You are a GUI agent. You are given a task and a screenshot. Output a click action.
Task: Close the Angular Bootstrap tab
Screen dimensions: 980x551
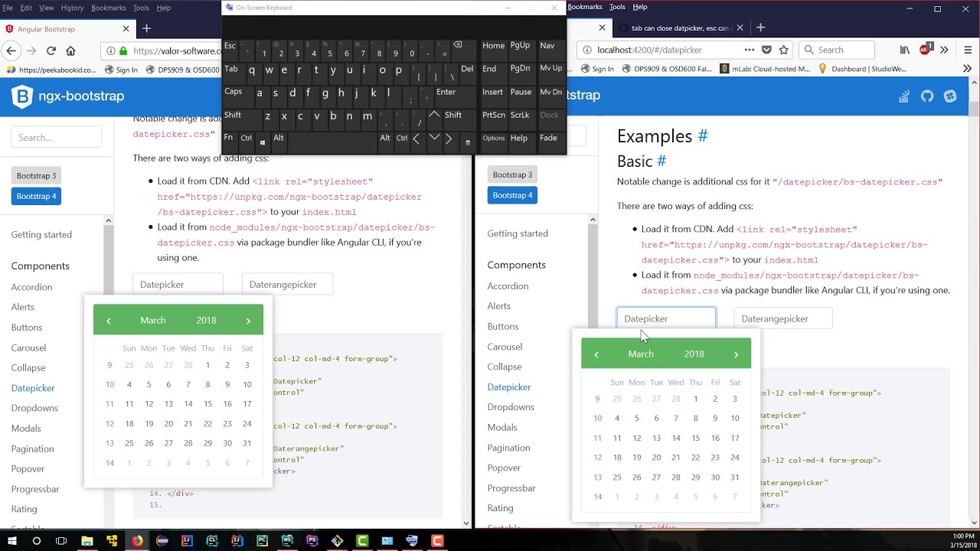[126, 28]
